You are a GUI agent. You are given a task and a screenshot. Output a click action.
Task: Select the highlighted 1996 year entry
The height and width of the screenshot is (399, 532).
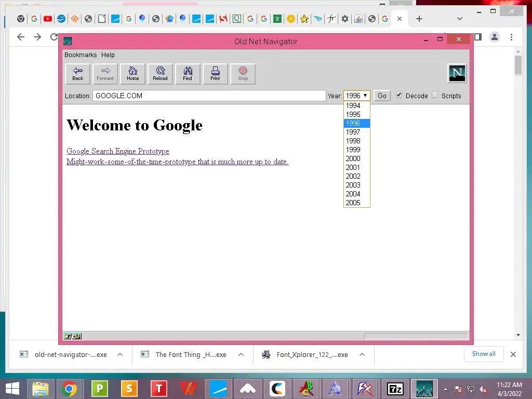[356, 123]
